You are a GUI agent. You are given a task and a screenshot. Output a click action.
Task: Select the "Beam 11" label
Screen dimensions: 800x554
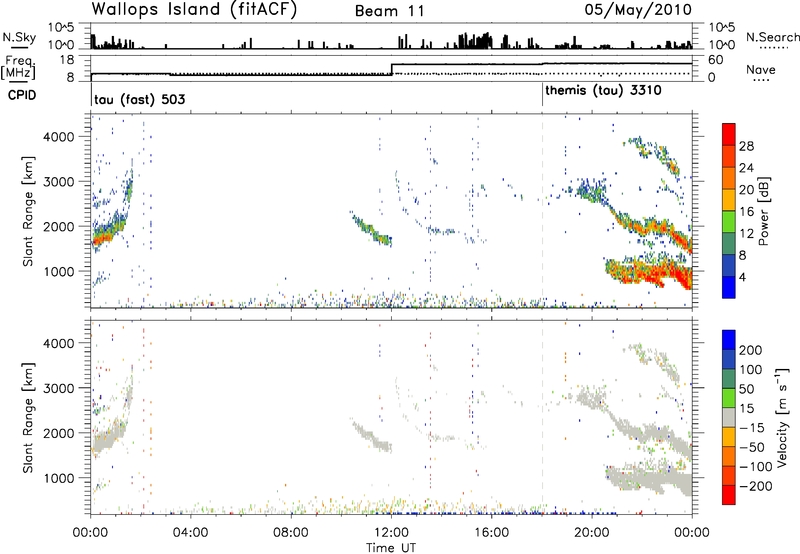pos(390,11)
